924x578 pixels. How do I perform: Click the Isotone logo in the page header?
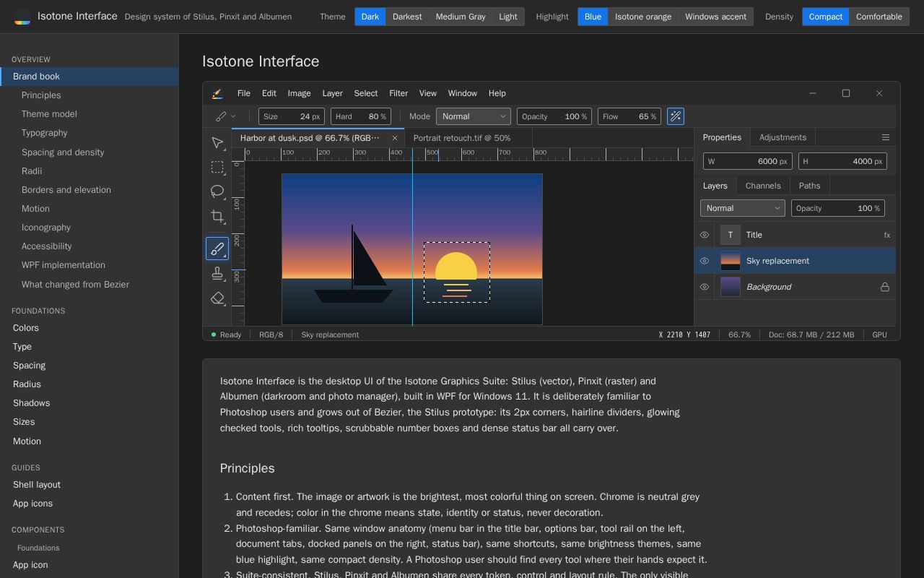22,16
